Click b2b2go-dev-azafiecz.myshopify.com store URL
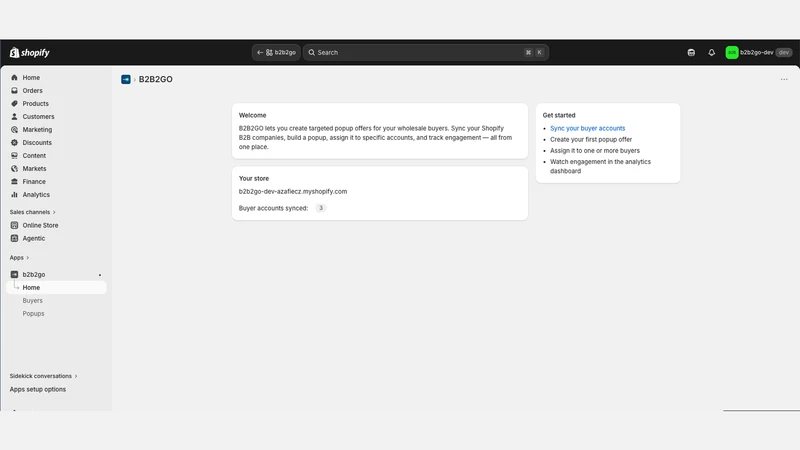Viewport: 800px width, 450px height. click(293, 191)
